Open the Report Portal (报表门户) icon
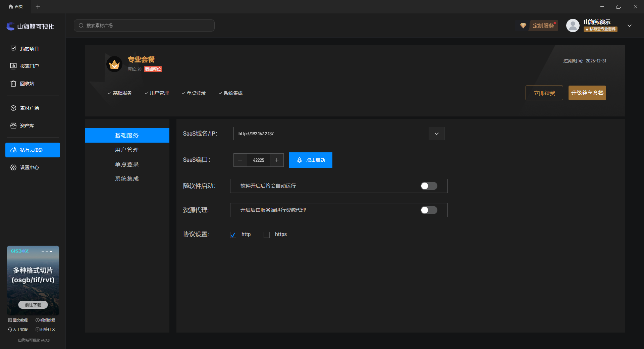The height and width of the screenshot is (349, 644). click(13, 66)
